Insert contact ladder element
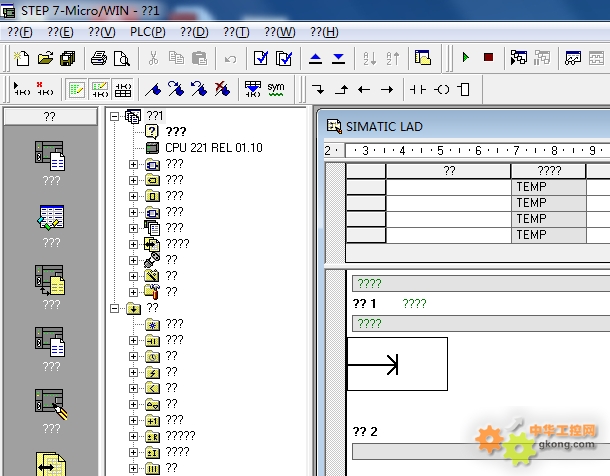The width and height of the screenshot is (610, 476). click(x=418, y=90)
